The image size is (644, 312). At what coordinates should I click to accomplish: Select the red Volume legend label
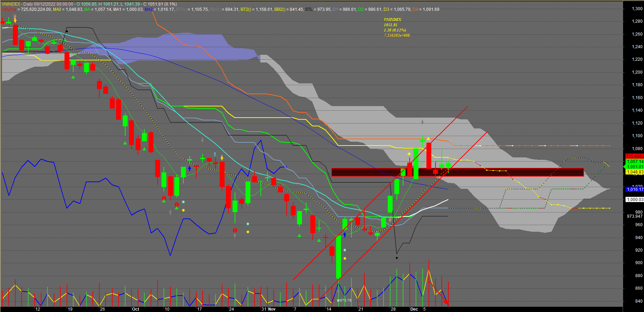tap(9, 9)
